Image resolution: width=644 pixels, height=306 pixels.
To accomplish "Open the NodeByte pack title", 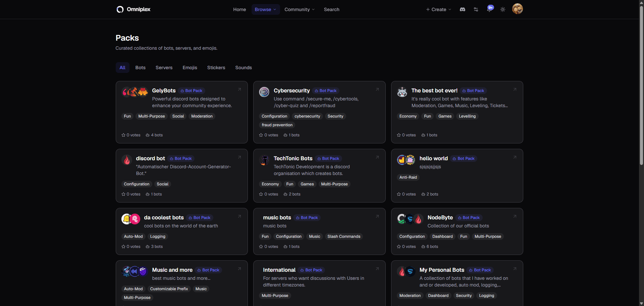I will tap(440, 217).
